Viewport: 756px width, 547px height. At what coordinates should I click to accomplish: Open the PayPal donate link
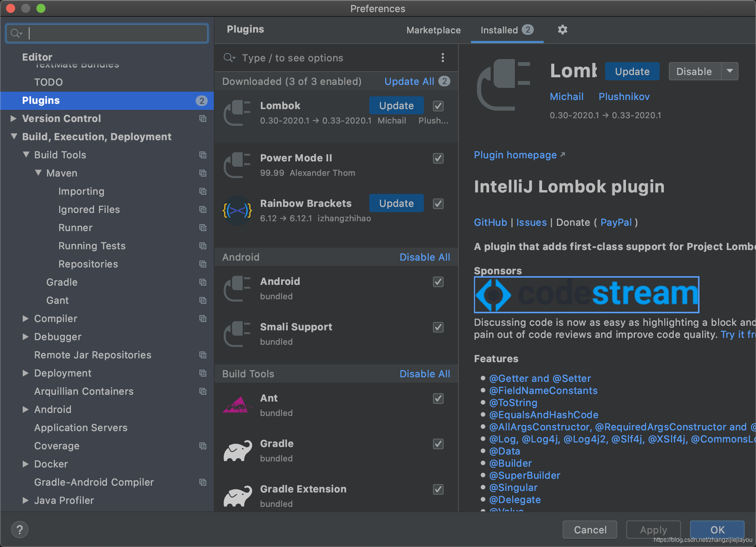tap(616, 222)
